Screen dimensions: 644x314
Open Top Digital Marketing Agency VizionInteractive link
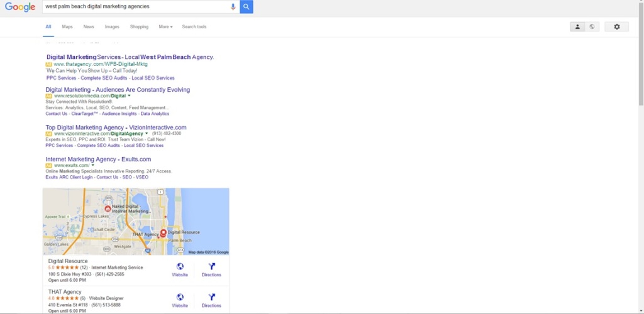[x=116, y=127]
